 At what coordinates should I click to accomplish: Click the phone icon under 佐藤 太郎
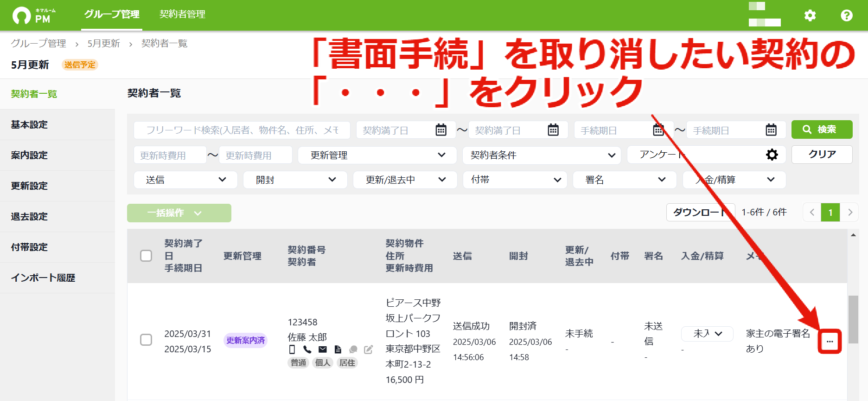coord(307,349)
